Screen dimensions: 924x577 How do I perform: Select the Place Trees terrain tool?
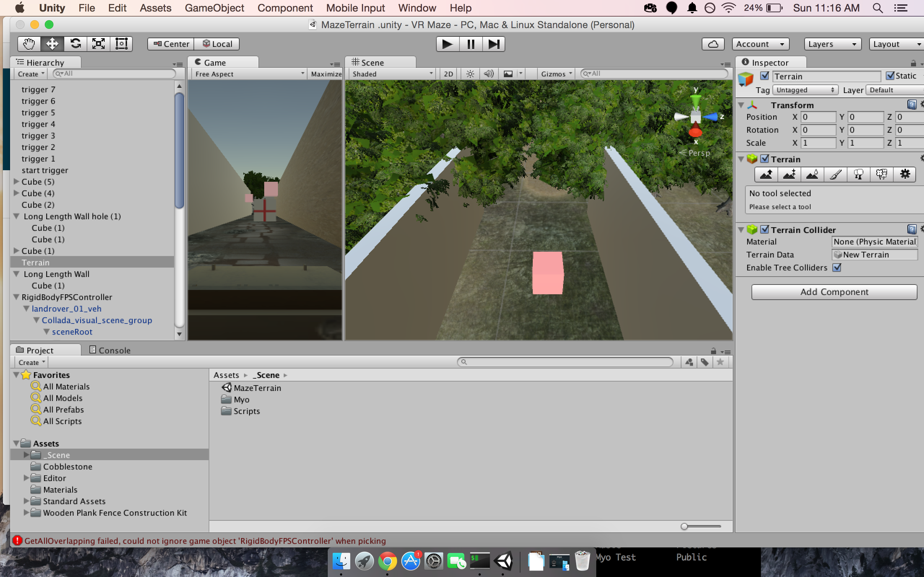click(858, 175)
